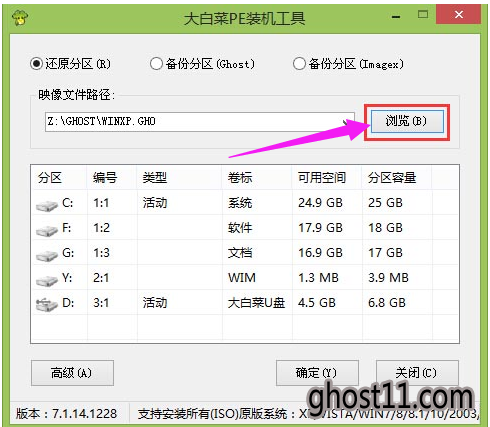Click the 1.3 MB free space cell

coord(318,278)
